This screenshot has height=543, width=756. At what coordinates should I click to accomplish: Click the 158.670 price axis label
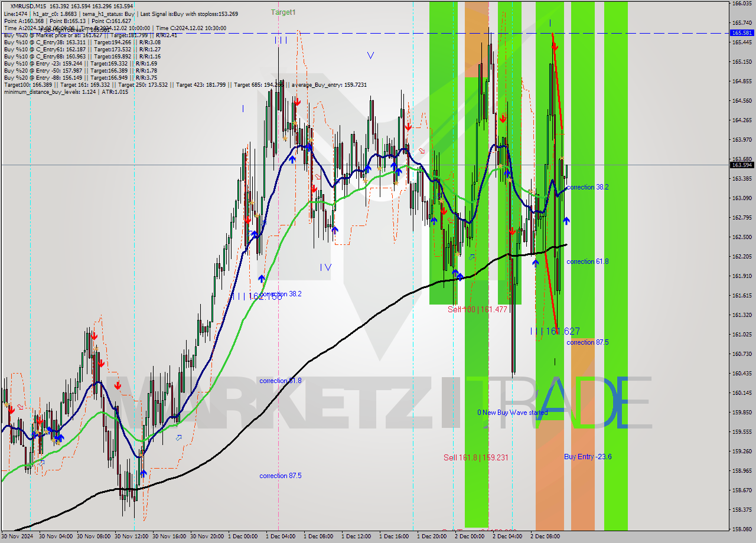click(x=742, y=490)
